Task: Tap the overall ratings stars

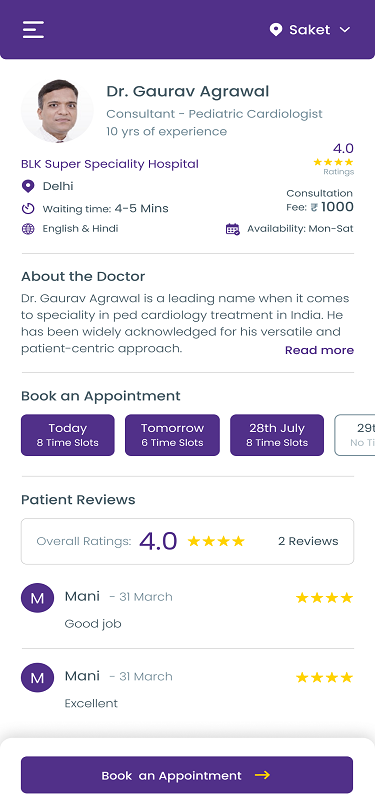Action: pos(216,542)
